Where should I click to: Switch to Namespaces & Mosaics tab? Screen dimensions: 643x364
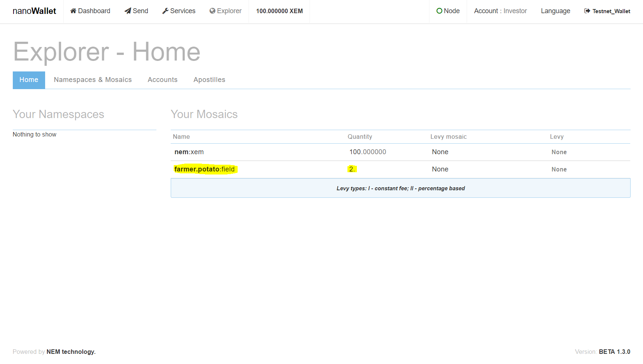click(x=93, y=80)
